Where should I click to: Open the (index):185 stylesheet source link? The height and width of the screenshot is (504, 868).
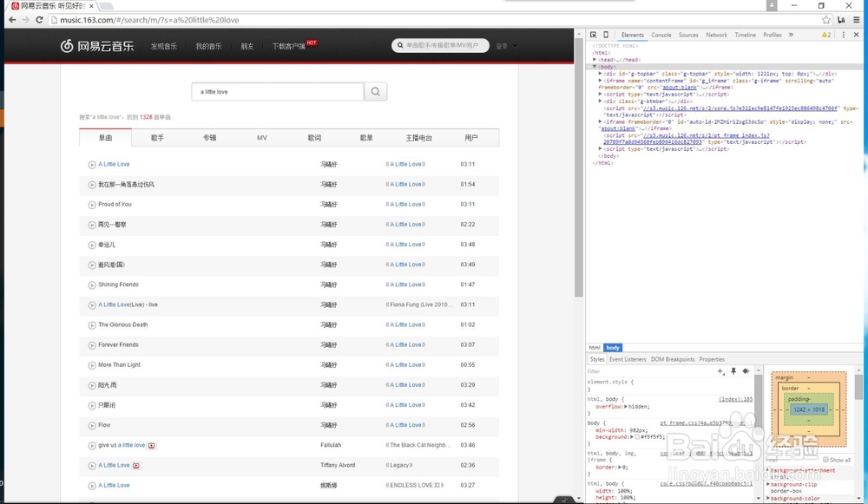(x=736, y=399)
